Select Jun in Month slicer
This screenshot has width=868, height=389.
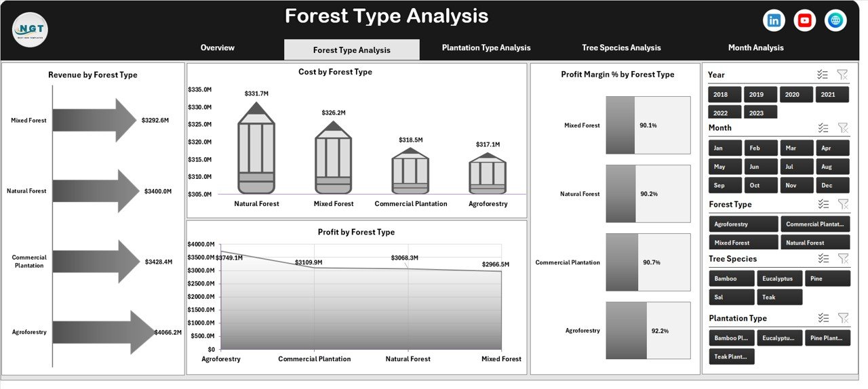[761, 167]
